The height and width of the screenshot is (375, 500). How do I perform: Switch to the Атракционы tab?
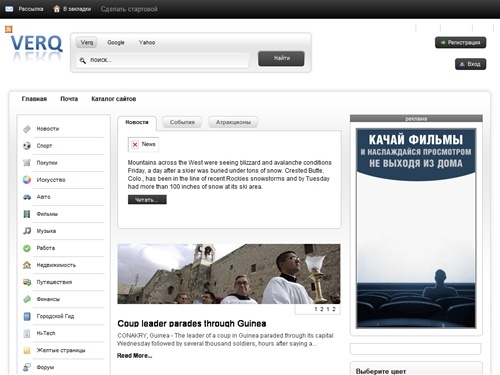tap(233, 122)
